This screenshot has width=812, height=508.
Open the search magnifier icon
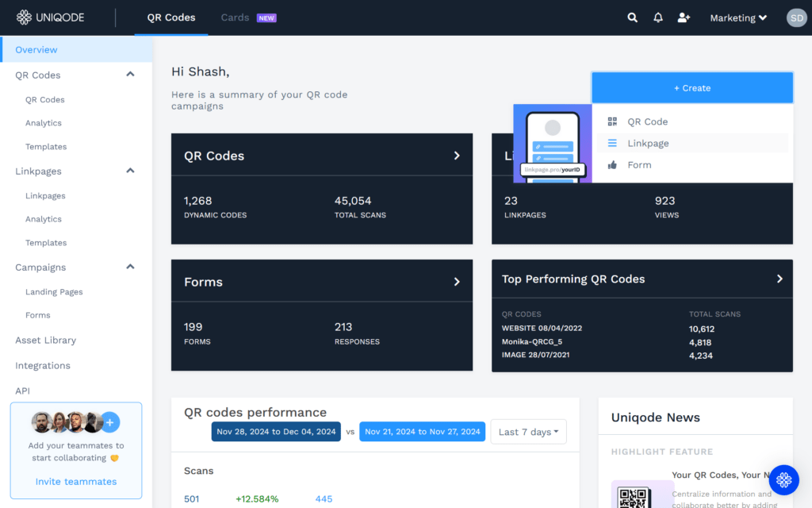(632, 17)
